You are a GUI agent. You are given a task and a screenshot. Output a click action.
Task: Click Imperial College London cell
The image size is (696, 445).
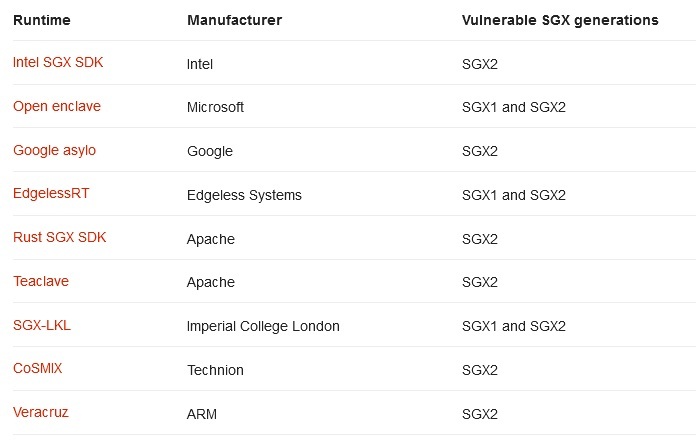pos(263,326)
